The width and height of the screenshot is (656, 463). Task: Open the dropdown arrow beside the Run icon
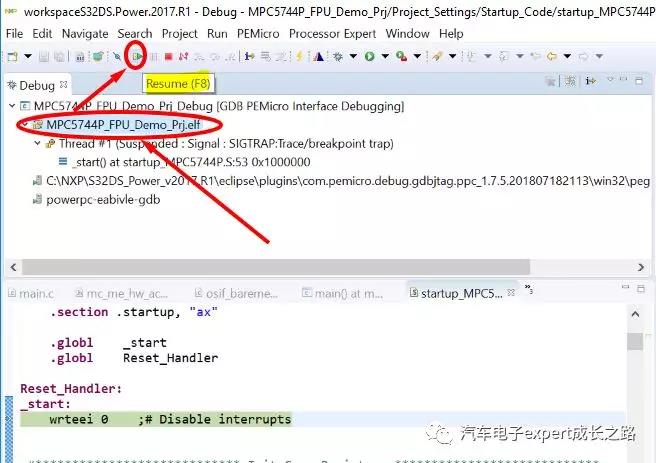coord(383,56)
